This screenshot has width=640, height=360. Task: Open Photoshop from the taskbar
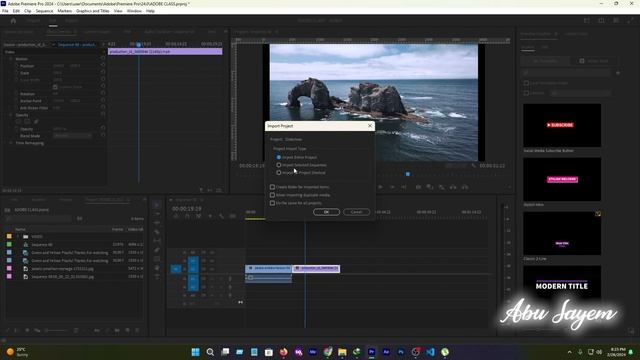click(401, 352)
